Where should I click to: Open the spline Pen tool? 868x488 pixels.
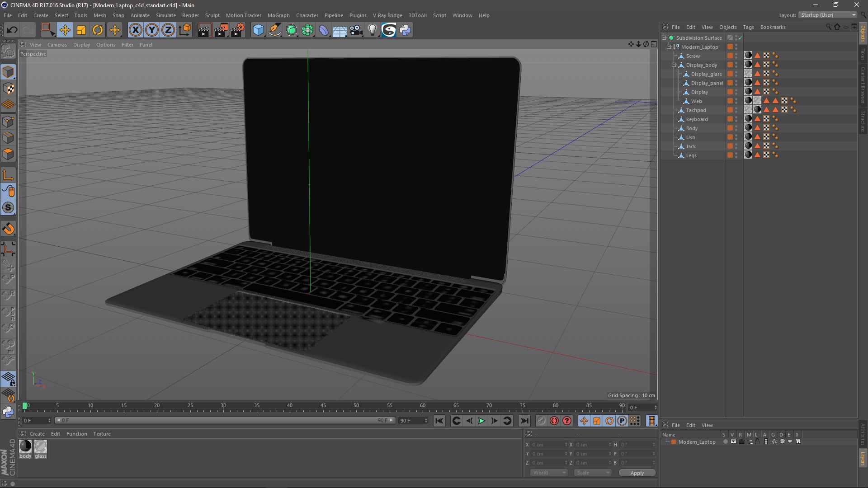pos(275,30)
